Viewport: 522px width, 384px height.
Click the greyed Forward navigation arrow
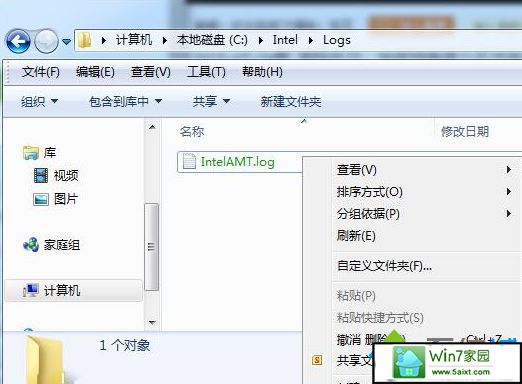46,41
